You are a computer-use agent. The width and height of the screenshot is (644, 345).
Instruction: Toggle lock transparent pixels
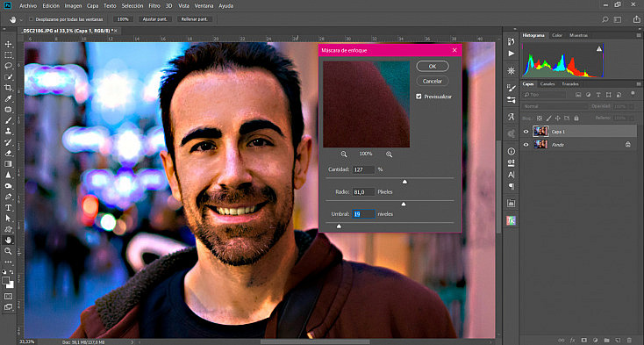click(540, 119)
